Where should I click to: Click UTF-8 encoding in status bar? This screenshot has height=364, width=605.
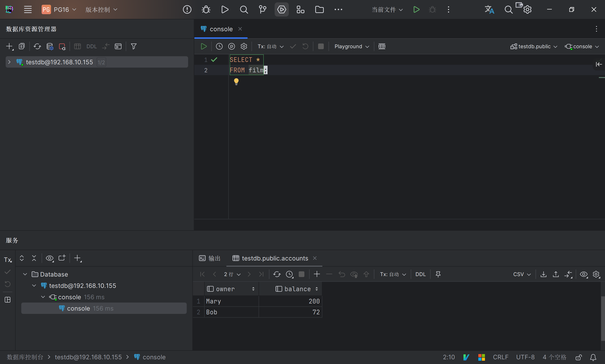(x=525, y=357)
